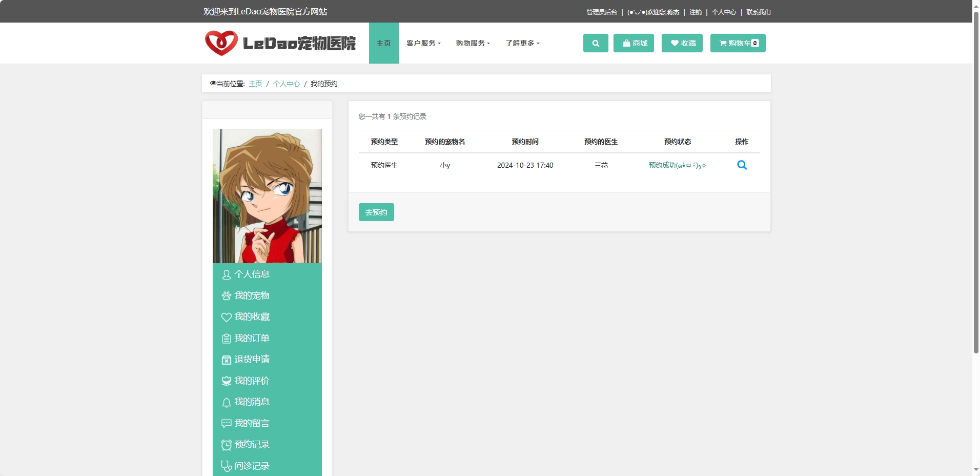
Task: Open 问诊记录 via the stethoscope icon
Action: (251, 465)
